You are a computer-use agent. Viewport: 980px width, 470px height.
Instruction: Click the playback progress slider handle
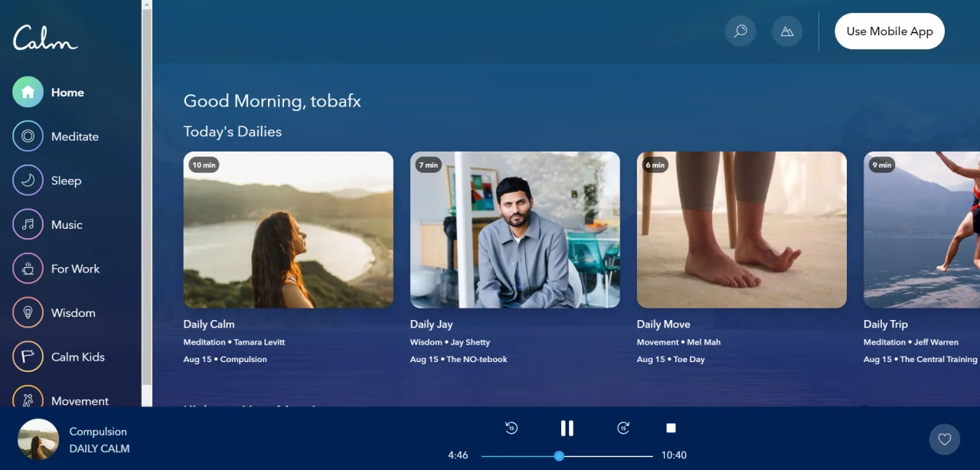(559, 455)
